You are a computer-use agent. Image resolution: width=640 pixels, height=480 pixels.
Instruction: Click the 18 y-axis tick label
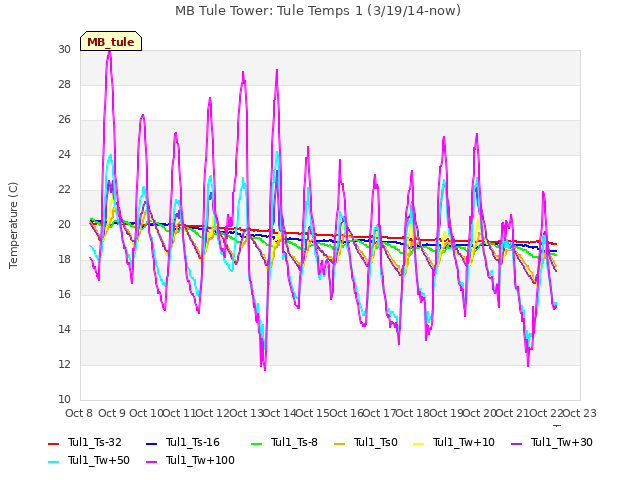64,260
